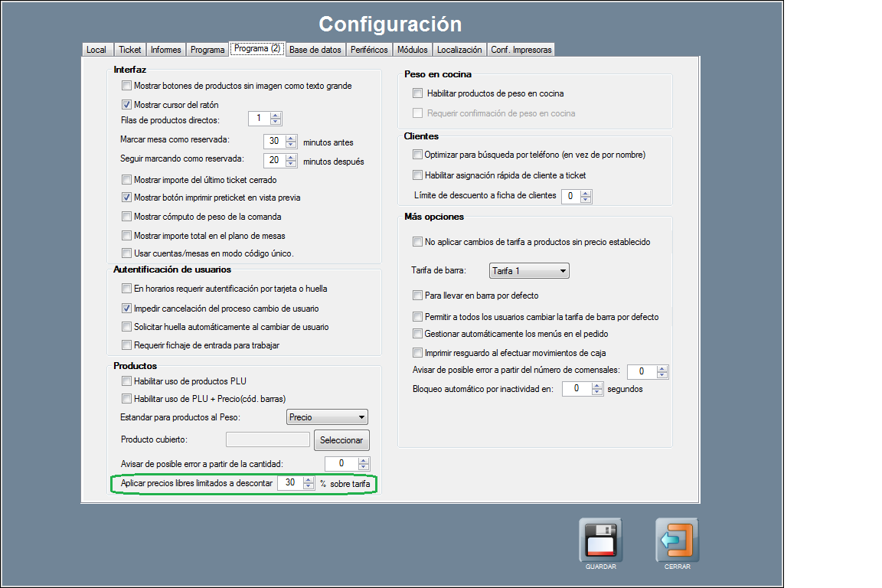Increase the Filas de productos directos spinner
The image size is (882, 588).
point(276,116)
